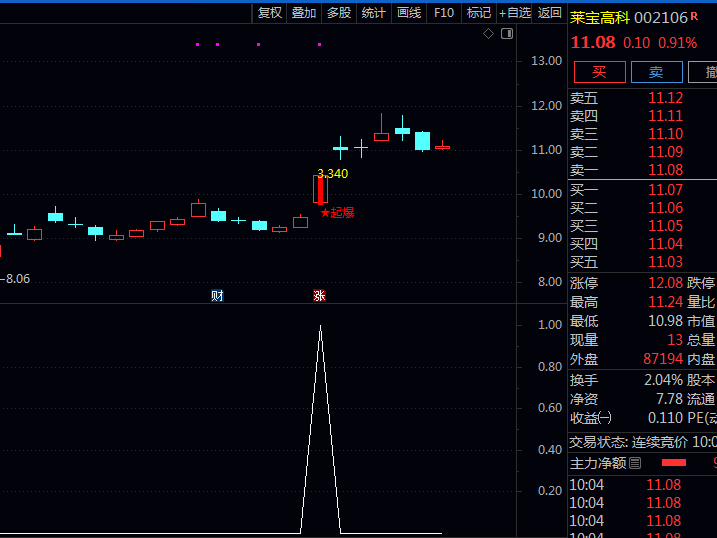
Task: Select the 买二 price 11.06
Action: [x=665, y=208]
